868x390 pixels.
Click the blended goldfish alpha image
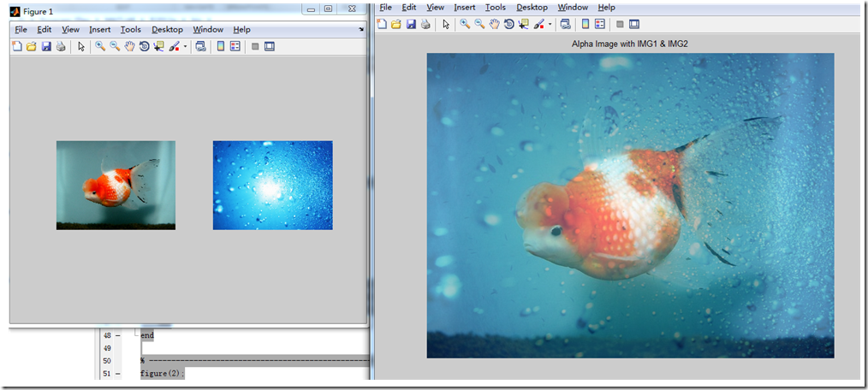click(x=630, y=205)
